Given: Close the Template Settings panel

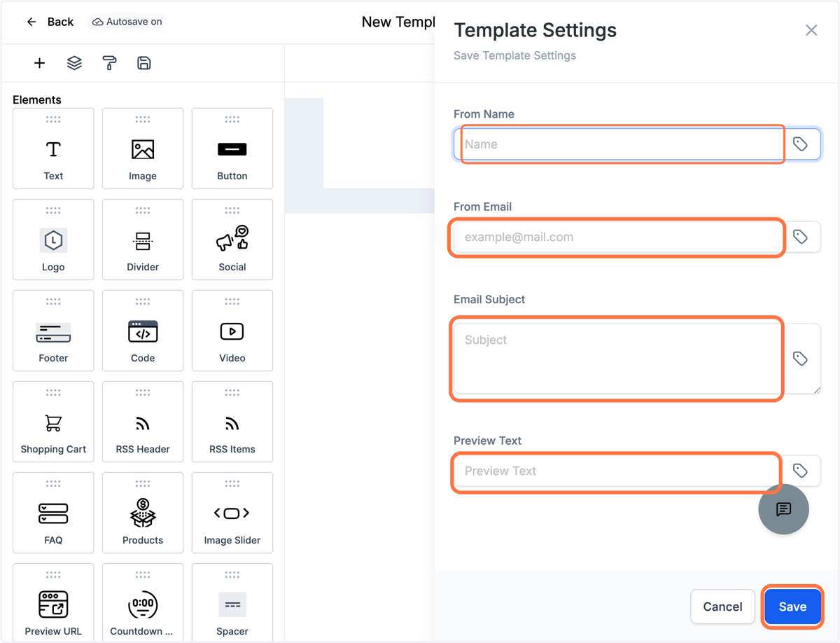Looking at the screenshot, I should point(811,30).
